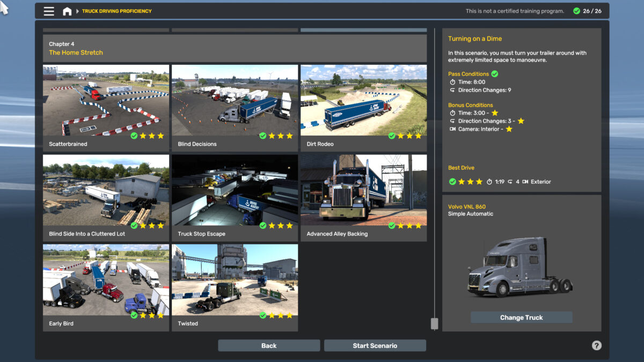Image resolution: width=644 pixels, height=362 pixels.
Task: Go to the home screen icon
Action: click(x=67, y=11)
